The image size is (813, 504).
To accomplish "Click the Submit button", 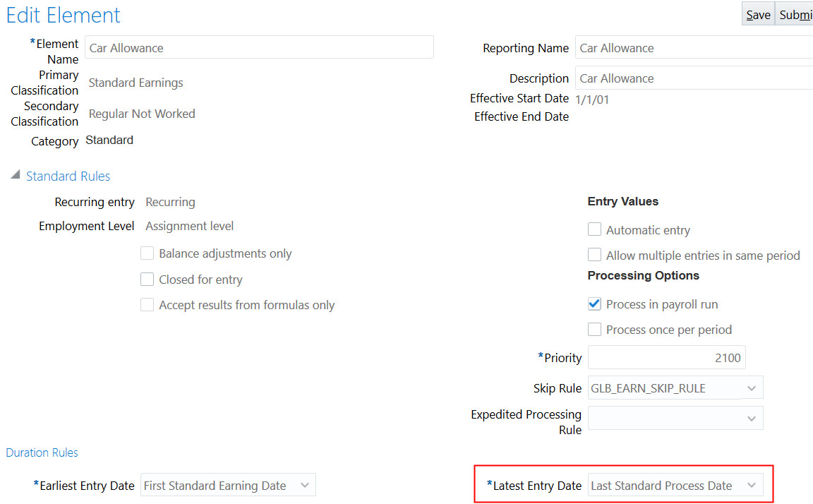I will click(x=795, y=15).
